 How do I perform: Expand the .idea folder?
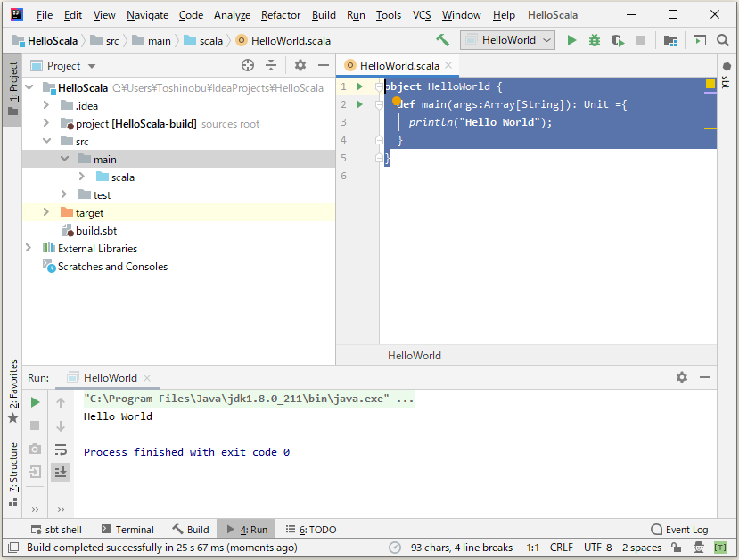coord(46,105)
